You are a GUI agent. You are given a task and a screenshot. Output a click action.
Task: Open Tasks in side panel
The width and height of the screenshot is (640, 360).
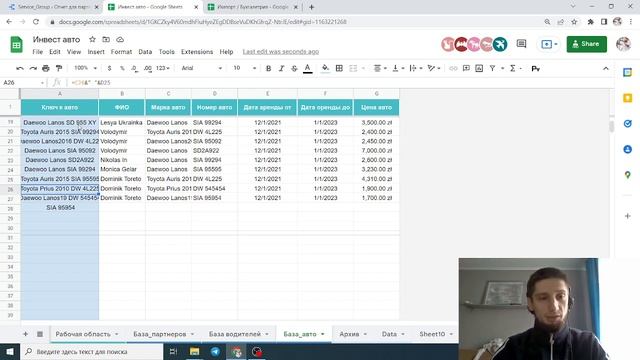pos(628,124)
